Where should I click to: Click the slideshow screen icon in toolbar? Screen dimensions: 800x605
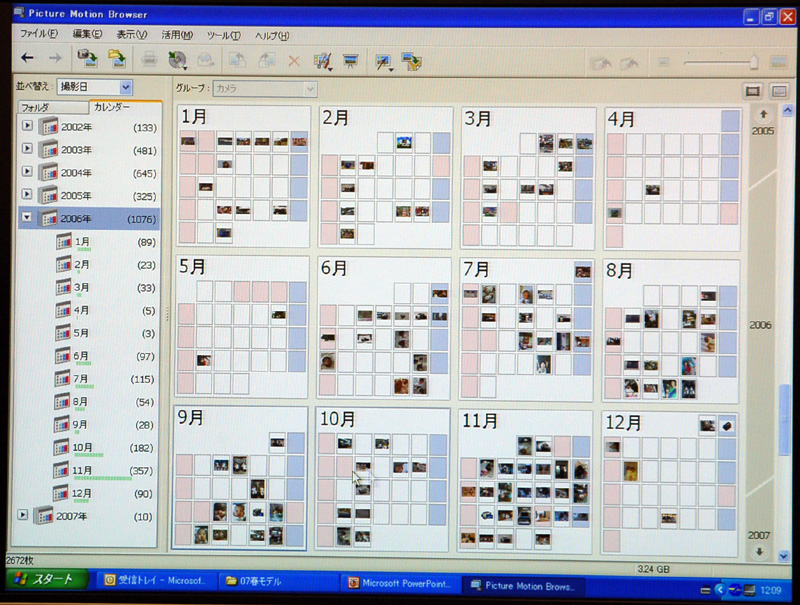(x=350, y=61)
